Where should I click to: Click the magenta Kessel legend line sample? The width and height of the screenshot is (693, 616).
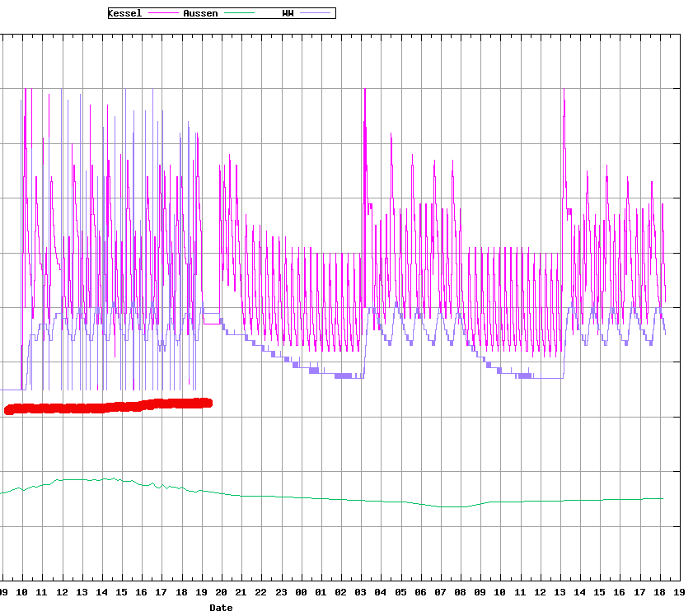(x=163, y=13)
